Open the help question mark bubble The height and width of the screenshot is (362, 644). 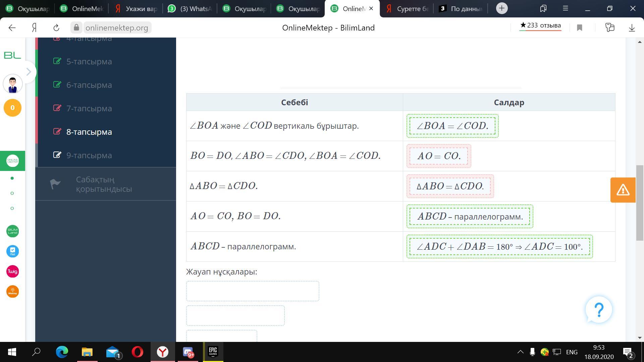[599, 310]
